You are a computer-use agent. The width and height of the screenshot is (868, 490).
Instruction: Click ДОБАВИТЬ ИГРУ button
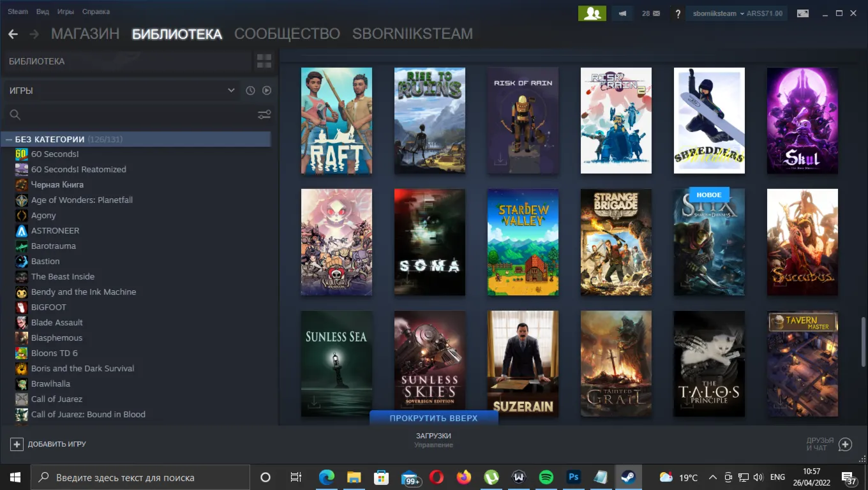(49, 444)
